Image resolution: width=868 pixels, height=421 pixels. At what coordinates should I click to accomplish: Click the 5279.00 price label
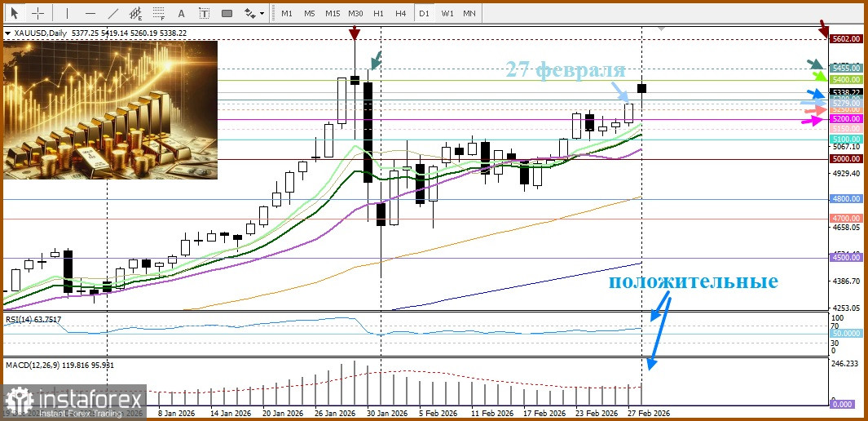pos(846,104)
